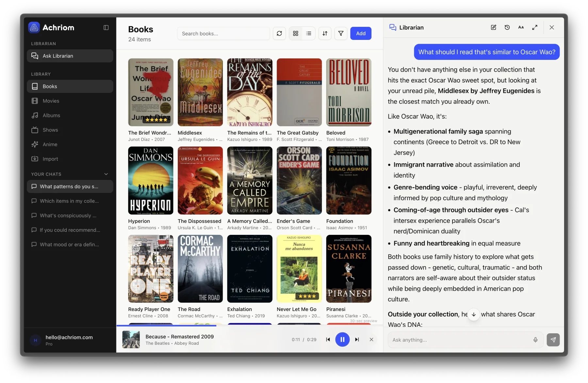
Task: Open the Librarian chat history
Action: point(507,27)
